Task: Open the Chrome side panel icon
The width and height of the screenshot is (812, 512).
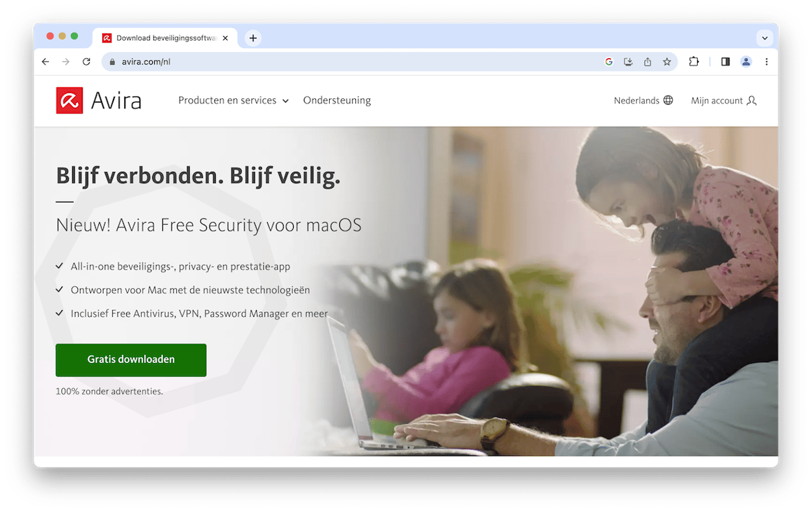Action: (725, 61)
